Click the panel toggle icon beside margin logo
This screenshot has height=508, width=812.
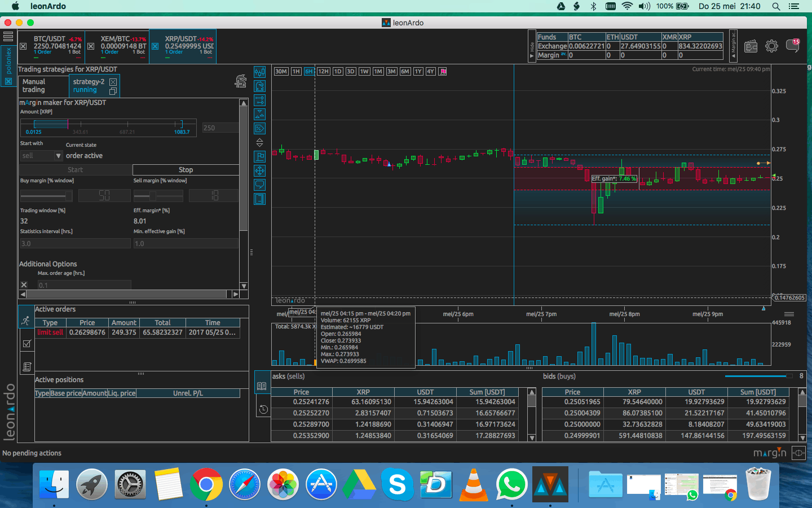coord(798,453)
